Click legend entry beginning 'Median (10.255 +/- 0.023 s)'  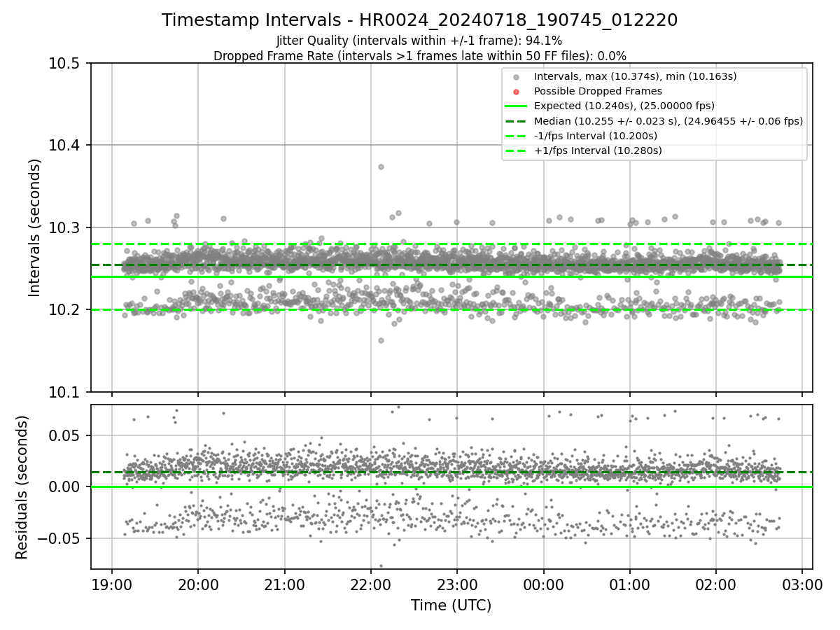click(668, 121)
